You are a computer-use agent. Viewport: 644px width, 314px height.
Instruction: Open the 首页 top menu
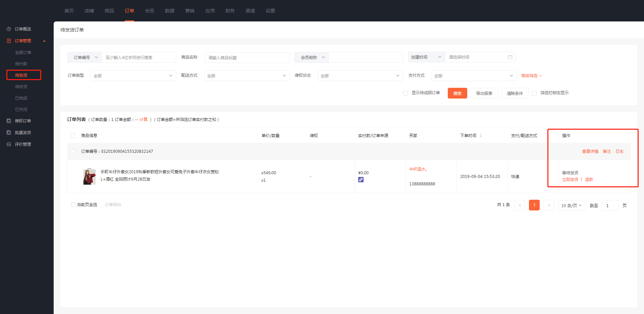click(69, 11)
